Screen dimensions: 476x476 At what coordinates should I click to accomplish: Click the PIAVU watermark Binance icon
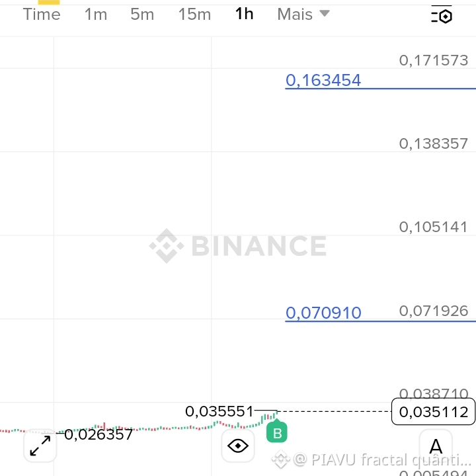click(280, 459)
